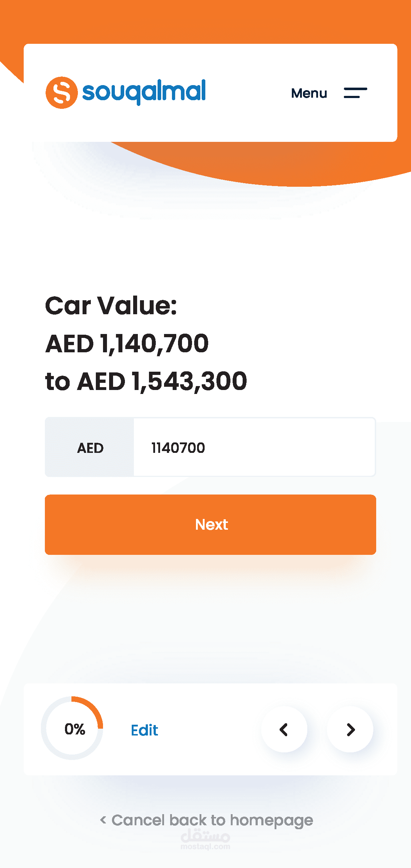Go to previous step with left arrow
Screen dimensions: 411x868
point(284,729)
